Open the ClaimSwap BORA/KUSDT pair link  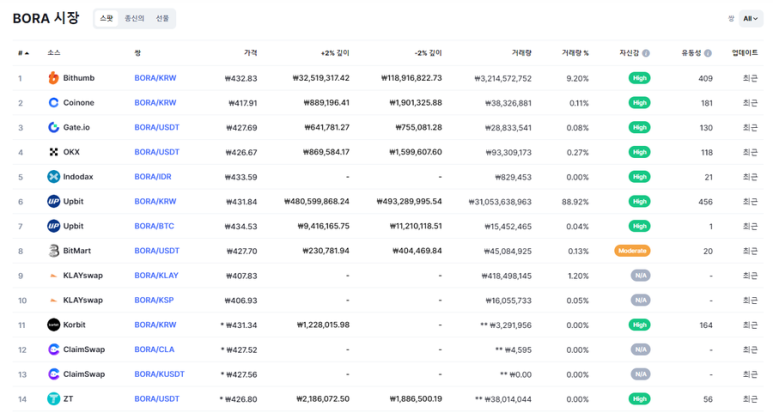point(159,374)
